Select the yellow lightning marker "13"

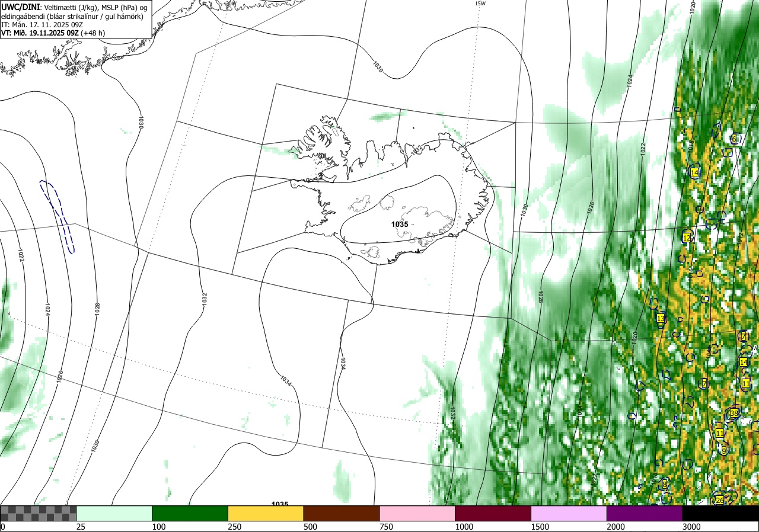tap(661, 319)
